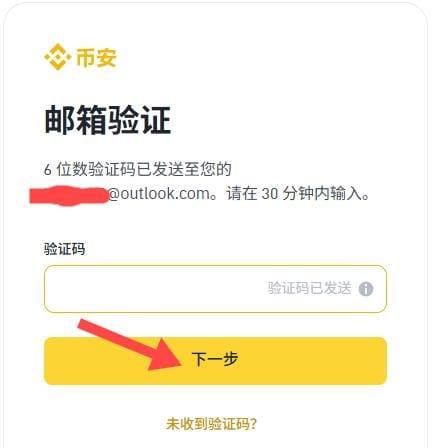432x448 pixels.
Task: Click the question mark in 未收到验证码?
Action: click(253, 424)
